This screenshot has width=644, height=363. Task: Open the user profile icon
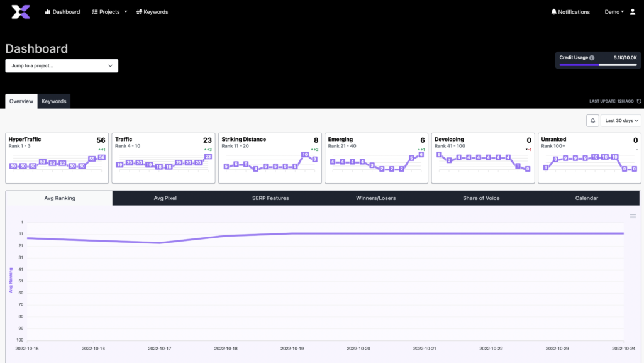click(633, 12)
